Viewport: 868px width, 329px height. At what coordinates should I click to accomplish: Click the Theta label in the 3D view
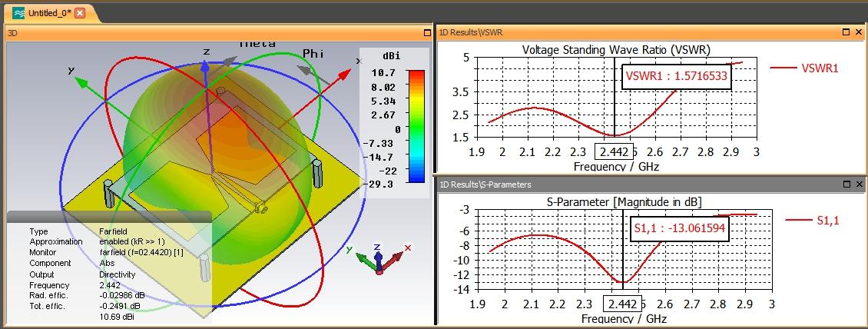(x=257, y=44)
